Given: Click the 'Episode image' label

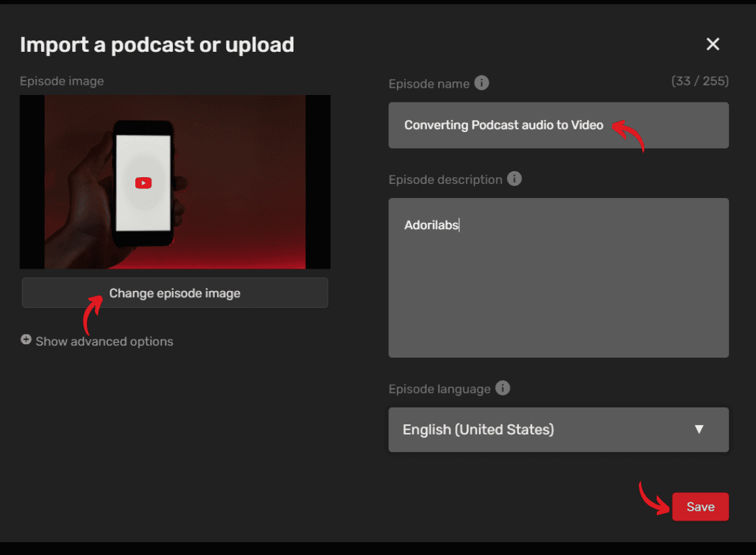Looking at the screenshot, I should coord(62,81).
